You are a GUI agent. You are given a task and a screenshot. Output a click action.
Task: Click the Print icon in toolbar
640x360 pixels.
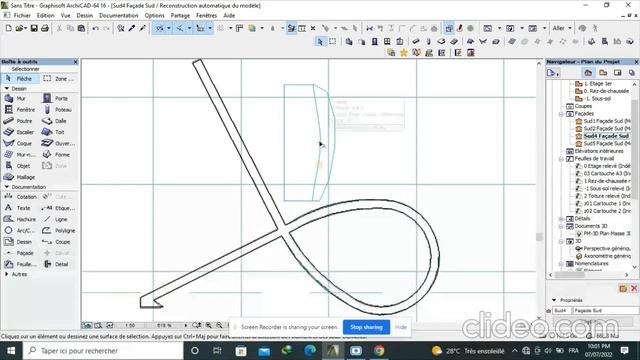click(45, 28)
